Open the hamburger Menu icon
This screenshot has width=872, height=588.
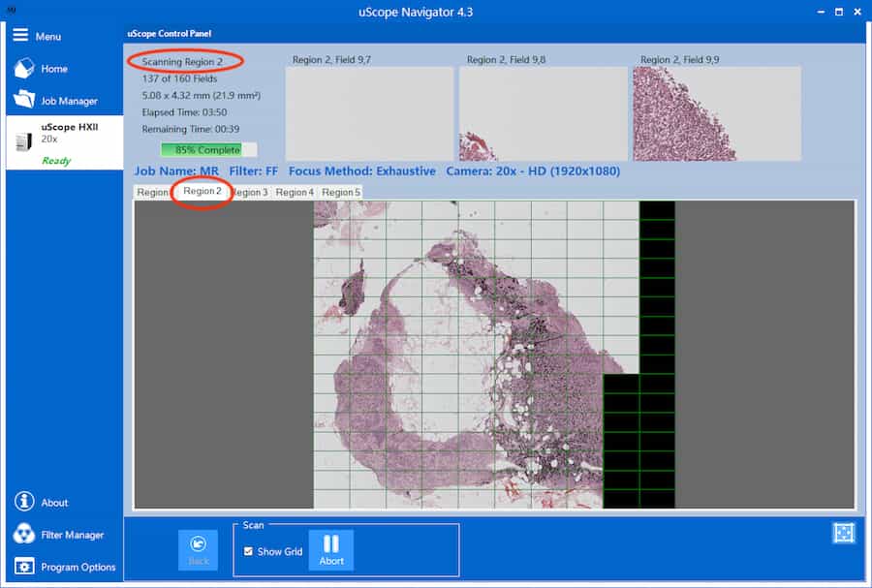(x=20, y=36)
